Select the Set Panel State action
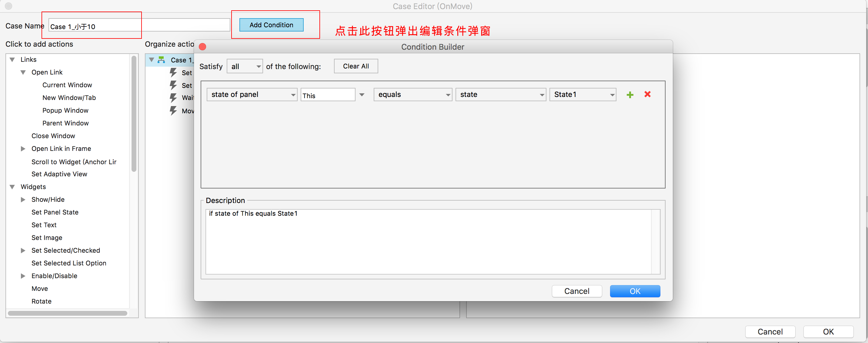Viewport: 868px width, 343px height. coord(55,212)
